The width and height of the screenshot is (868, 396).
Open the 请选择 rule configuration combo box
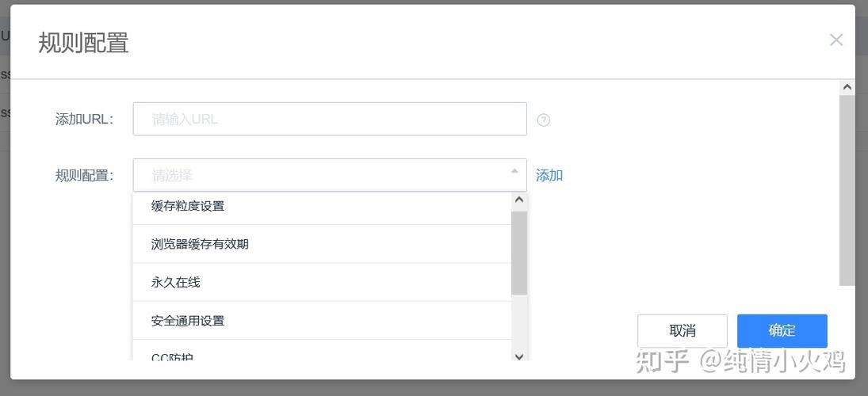click(x=330, y=175)
